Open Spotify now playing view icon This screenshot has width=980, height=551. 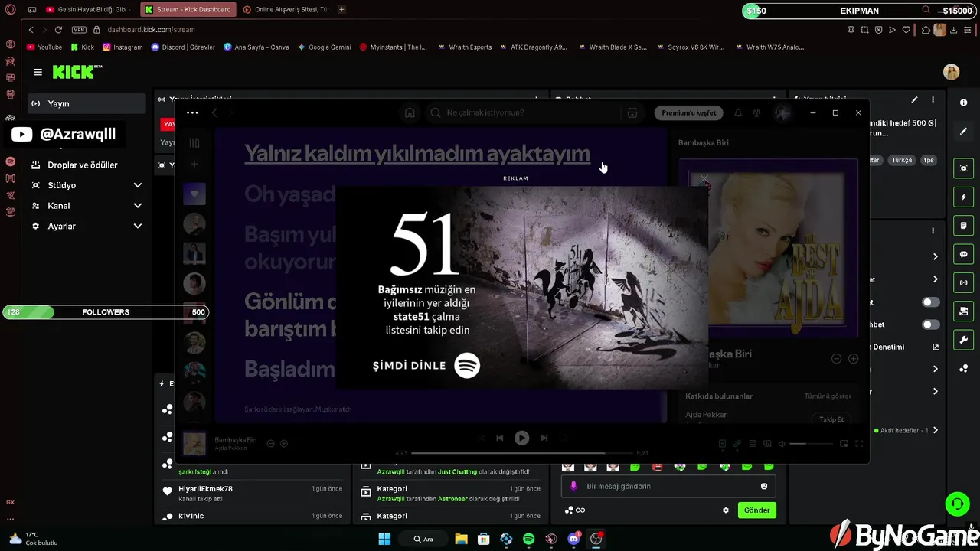pos(722,444)
